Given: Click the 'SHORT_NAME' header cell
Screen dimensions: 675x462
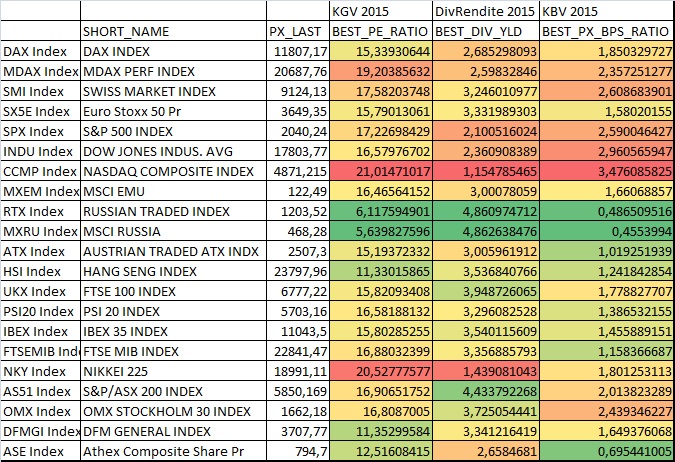Looking at the screenshot, I should click(x=173, y=31).
